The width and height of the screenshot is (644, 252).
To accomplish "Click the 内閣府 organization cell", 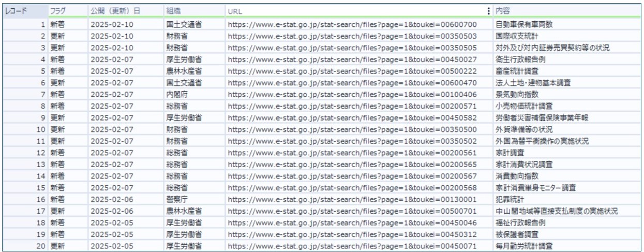I will [x=177, y=94].
